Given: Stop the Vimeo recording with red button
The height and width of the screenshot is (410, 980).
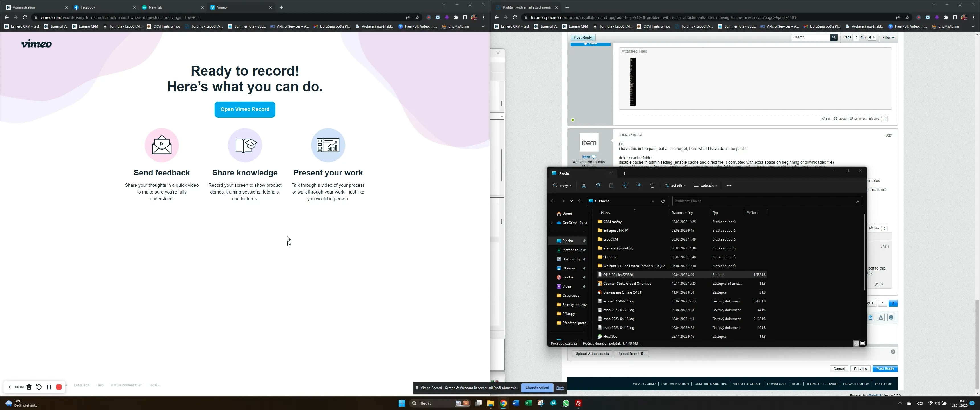Looking at the screenshot, I should [59, 387].
